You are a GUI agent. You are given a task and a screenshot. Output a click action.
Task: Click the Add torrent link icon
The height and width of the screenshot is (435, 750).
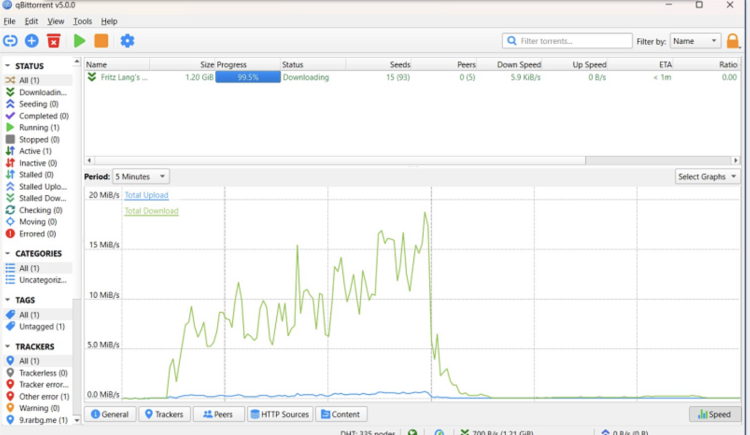click(10, 41)
